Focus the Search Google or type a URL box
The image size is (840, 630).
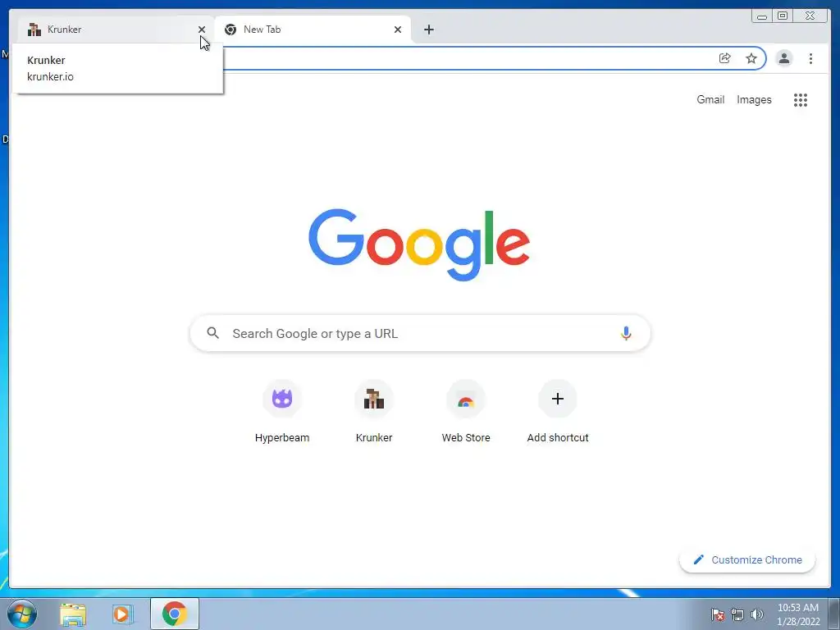tap(420, 333)
